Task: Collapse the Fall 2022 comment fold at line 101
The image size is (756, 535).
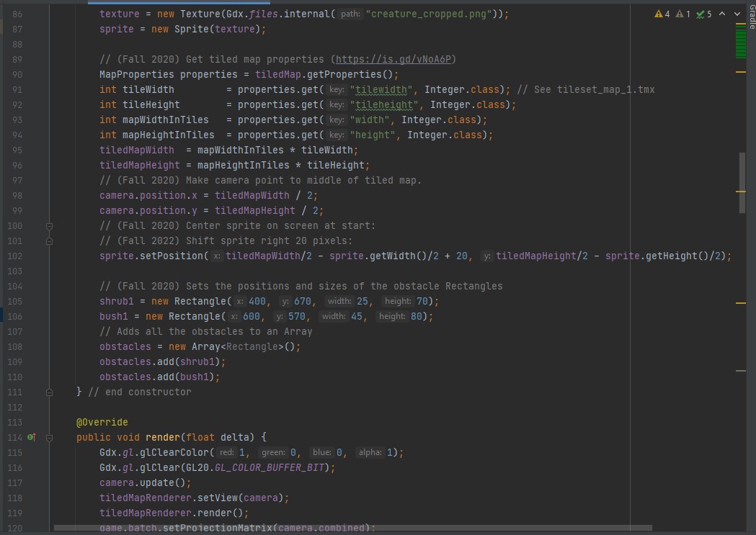Action: pos(48,240)
